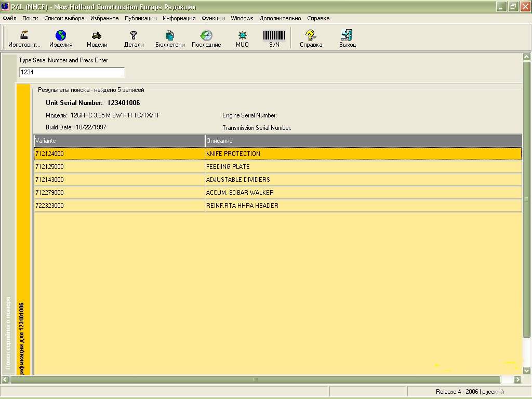The image size is (532, 399).
Task: Click the Unit Serial Number 123401006 text
Action: coord(92,103)
